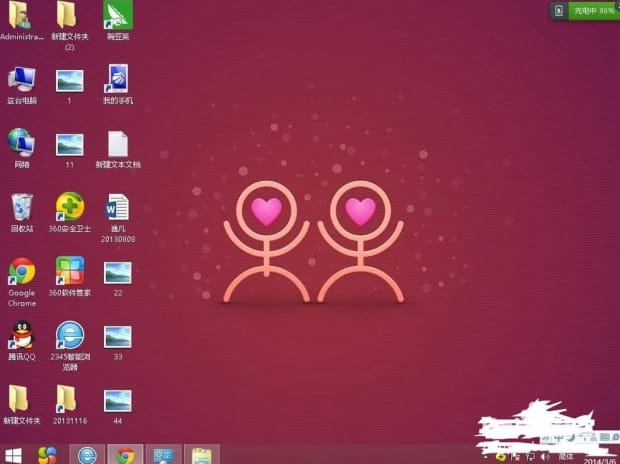Click the volume speaker icon in tray
Image resolution: width=620 pixels, height=464 pixels.
tap(544, 454)
